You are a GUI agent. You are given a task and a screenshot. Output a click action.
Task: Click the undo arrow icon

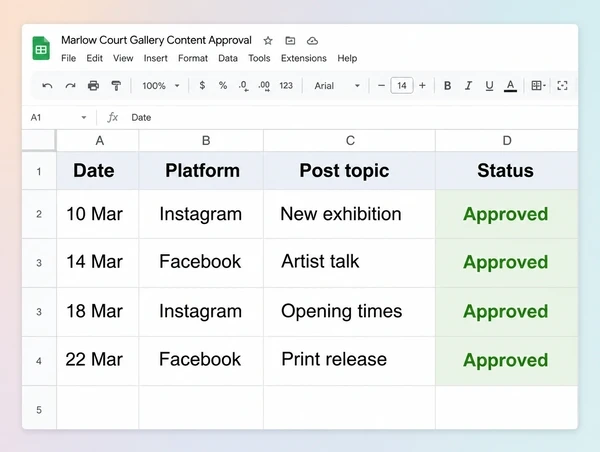pyautogui.click(x=47, y=86)
